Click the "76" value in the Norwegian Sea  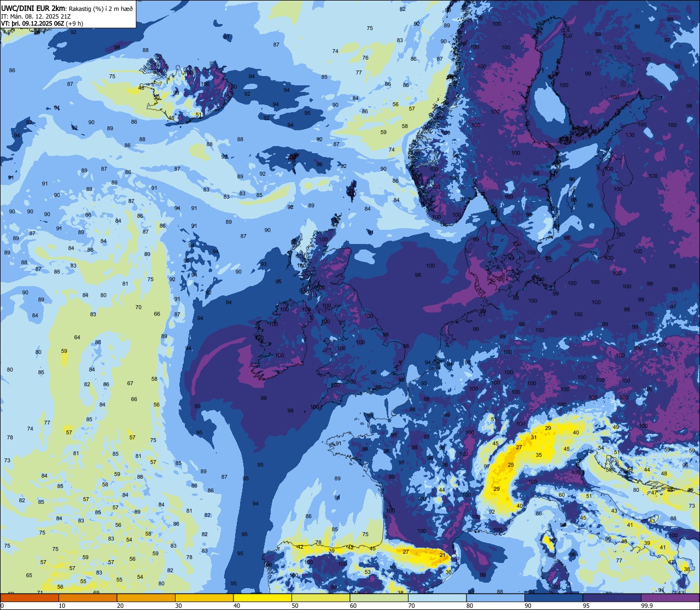point(365,57)
